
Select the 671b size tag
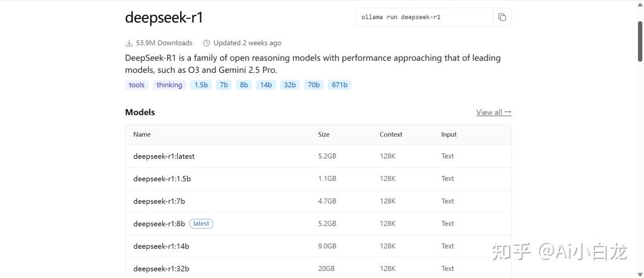[339, 85]
